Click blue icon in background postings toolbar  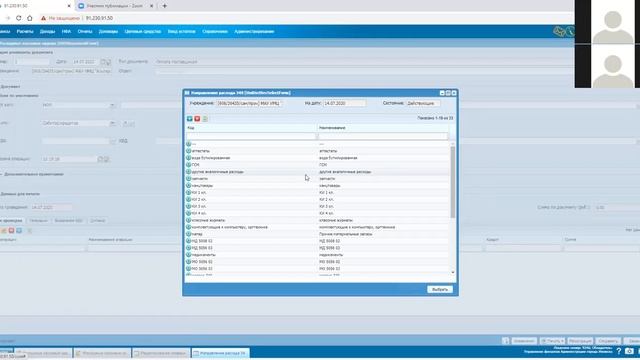19,231
